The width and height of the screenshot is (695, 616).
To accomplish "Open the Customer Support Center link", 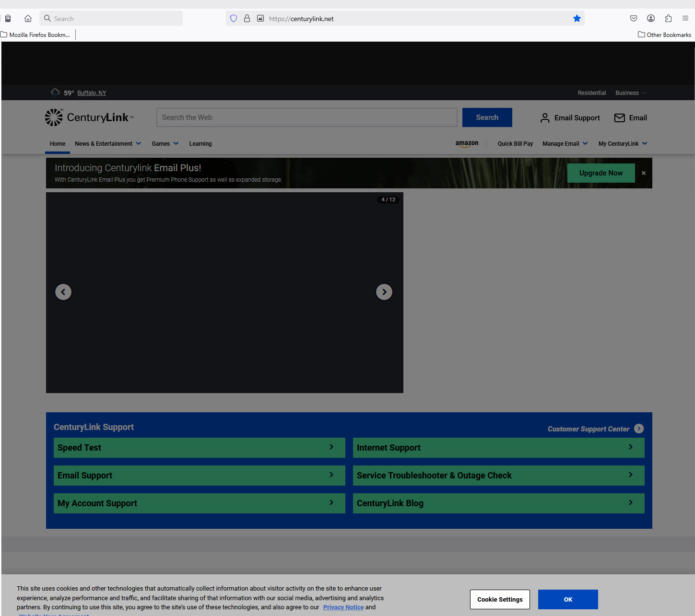I will 589,429.
